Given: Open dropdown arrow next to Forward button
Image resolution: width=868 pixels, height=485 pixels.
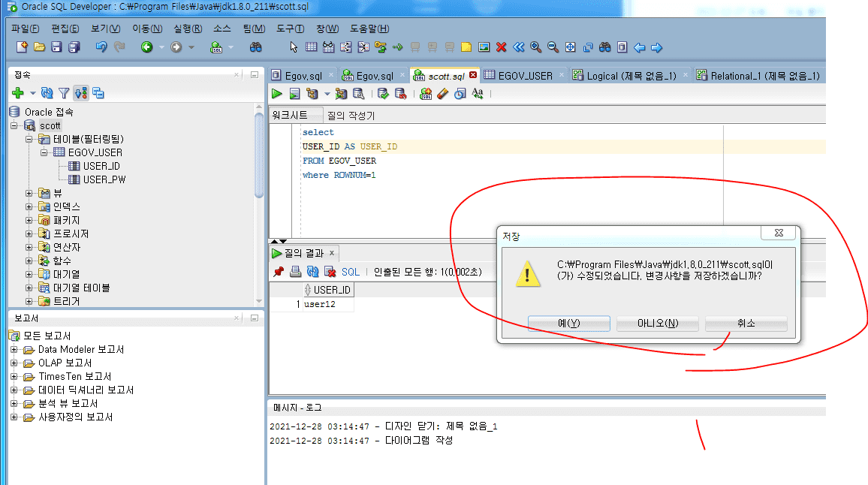Looking at the screenshot, I should [x=191, y=47].
